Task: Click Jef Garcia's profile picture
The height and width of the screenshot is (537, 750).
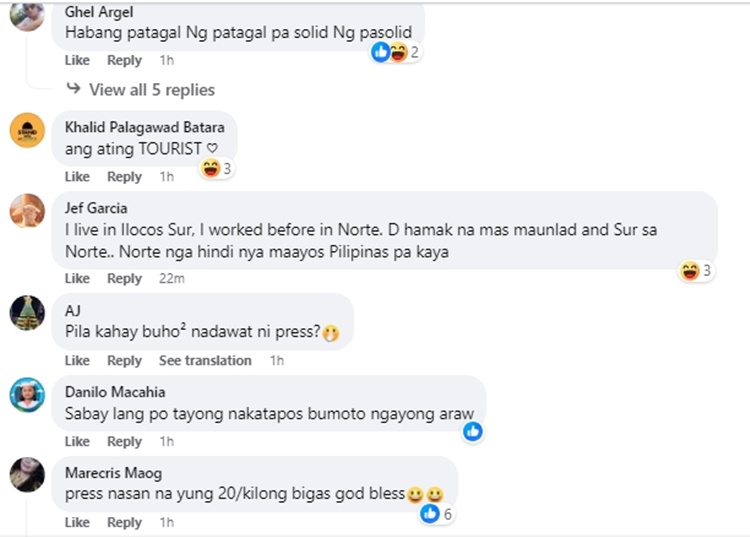Action: click(x=27, y=211)
